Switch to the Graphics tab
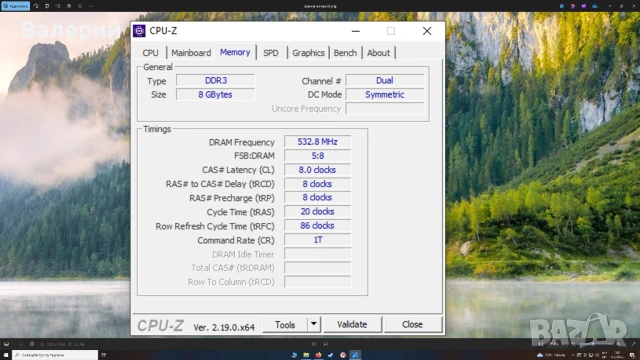This screenshot has width=640, height=360. coord(308,53)
